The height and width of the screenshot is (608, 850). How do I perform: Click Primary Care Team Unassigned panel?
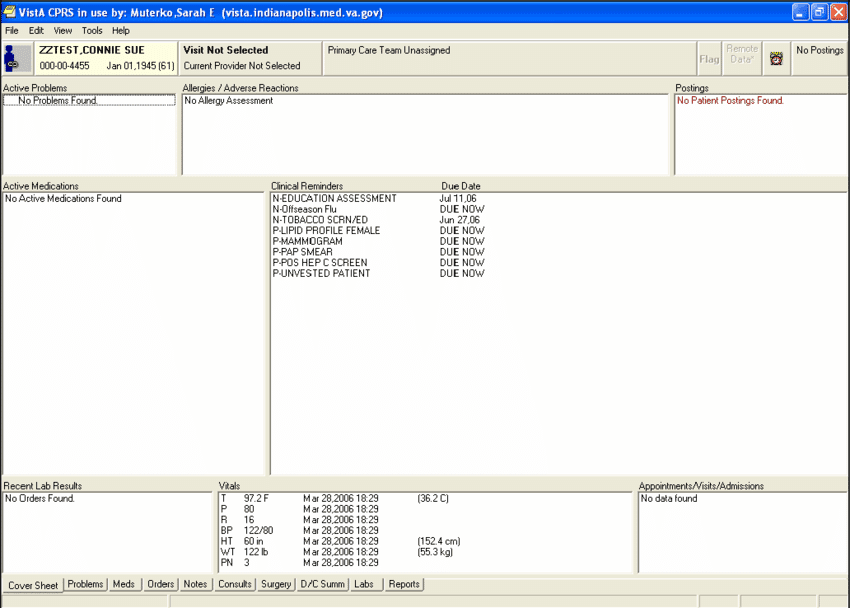coord(509,58)
